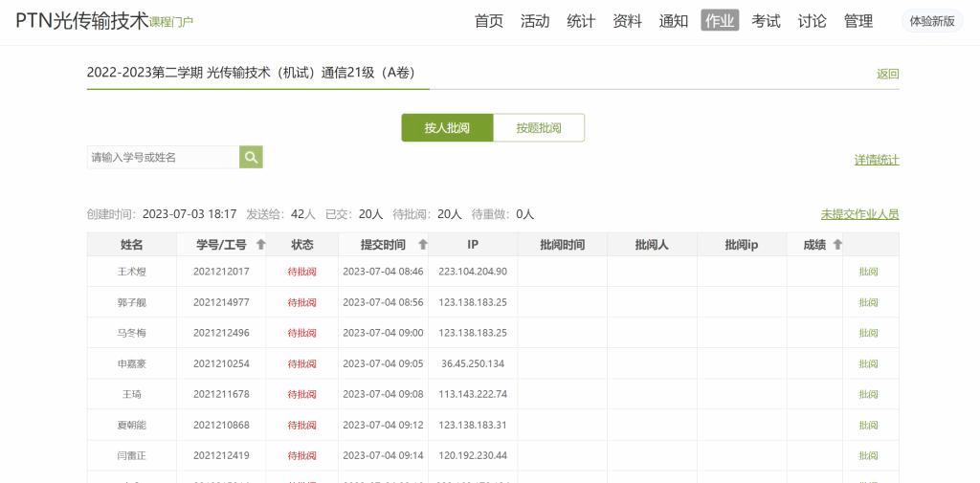Click the 返回 link
Image resolution: width=980 pixels, height=483 pixels.
887,74
